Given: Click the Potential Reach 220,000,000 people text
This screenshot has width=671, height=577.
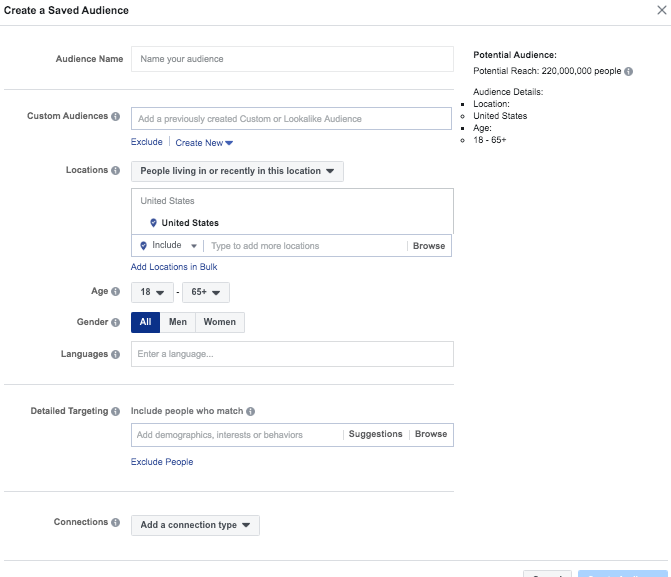Looking at the screenshot, I should point(547,71).
